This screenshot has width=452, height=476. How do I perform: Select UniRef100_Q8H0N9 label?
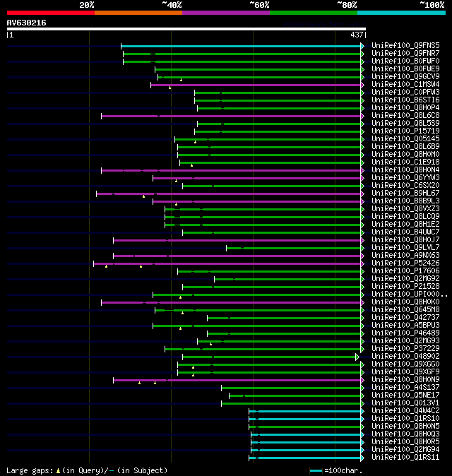(x=405, y=380)
